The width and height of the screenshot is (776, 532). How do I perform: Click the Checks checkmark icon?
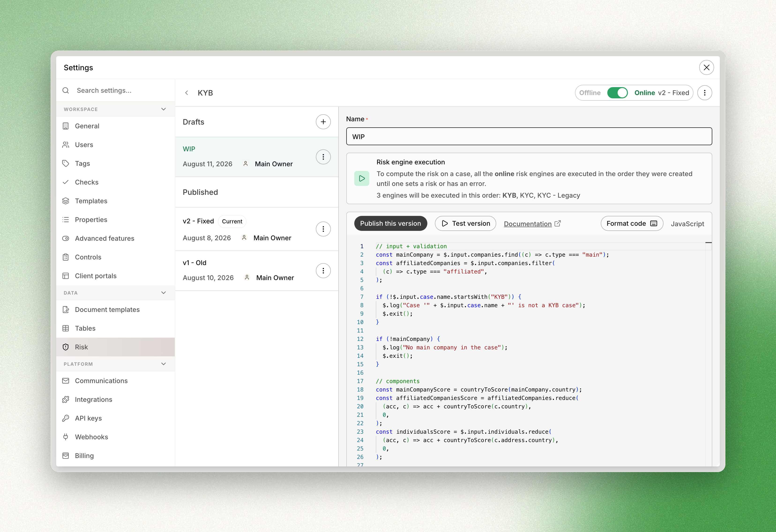66,182
